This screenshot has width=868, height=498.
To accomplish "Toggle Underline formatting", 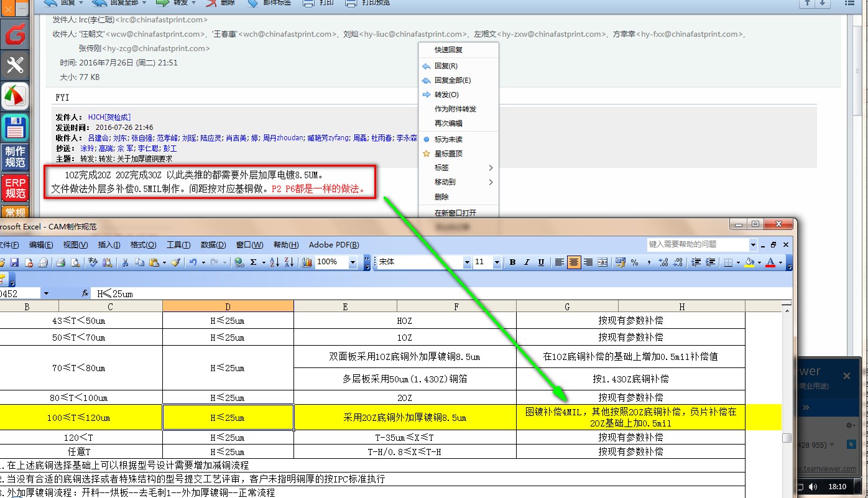I will tap(541, 262).
